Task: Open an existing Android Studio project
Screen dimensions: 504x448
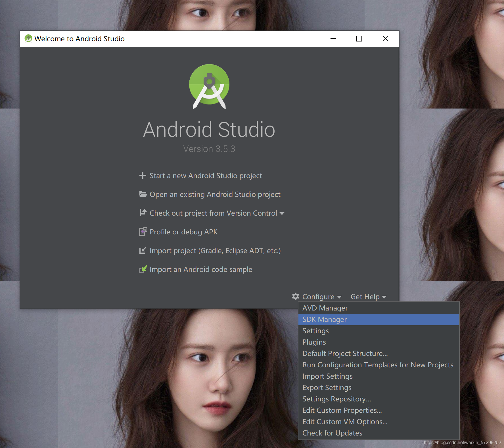Action: click(x=215, y=194)
